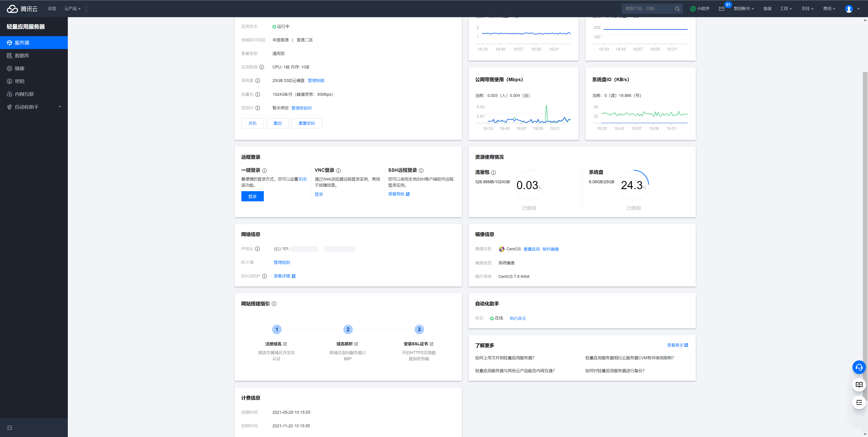The height and width of the screenshot is (437, 868).
Task: Click the info icon beside DDoS防护
Action: click(x=264, y=276)
